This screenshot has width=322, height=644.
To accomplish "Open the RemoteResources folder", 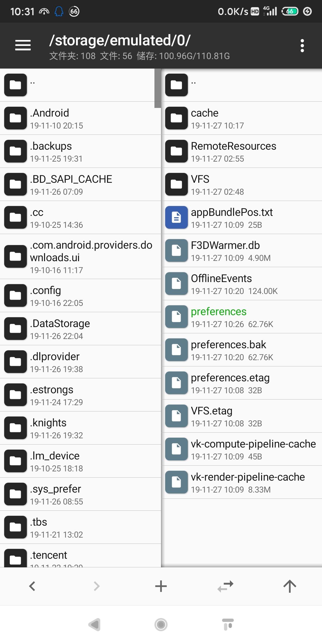I will click(241, 151).
